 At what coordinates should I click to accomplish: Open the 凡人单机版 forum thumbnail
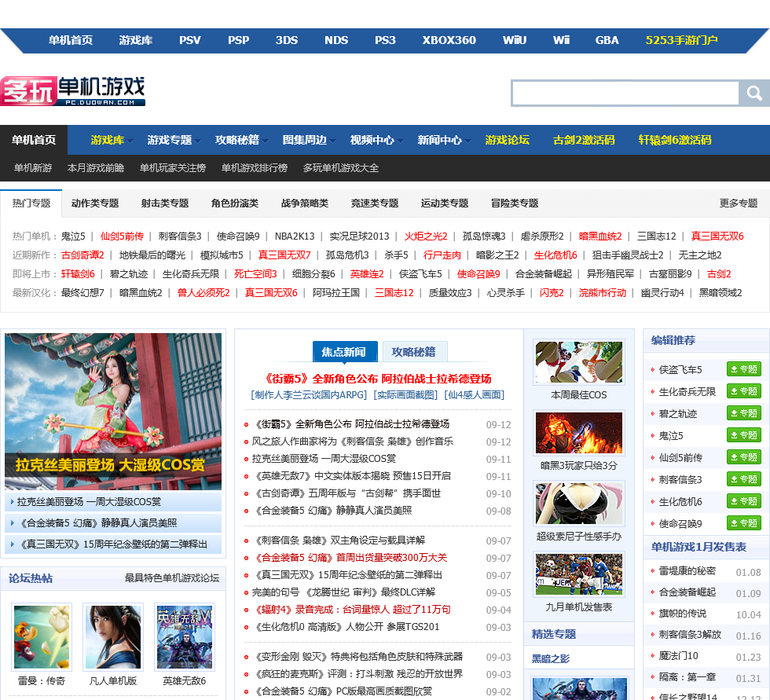coord(113,637)
